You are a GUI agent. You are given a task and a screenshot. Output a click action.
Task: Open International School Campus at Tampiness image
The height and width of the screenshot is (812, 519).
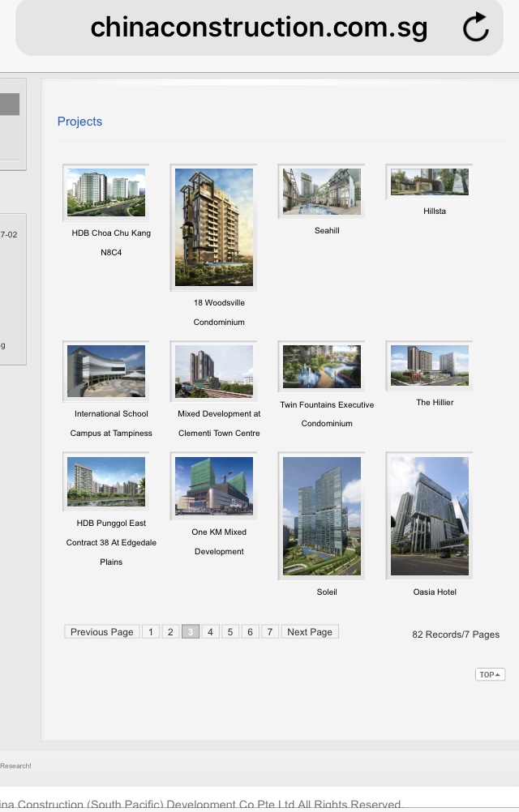tap(106, 373)
